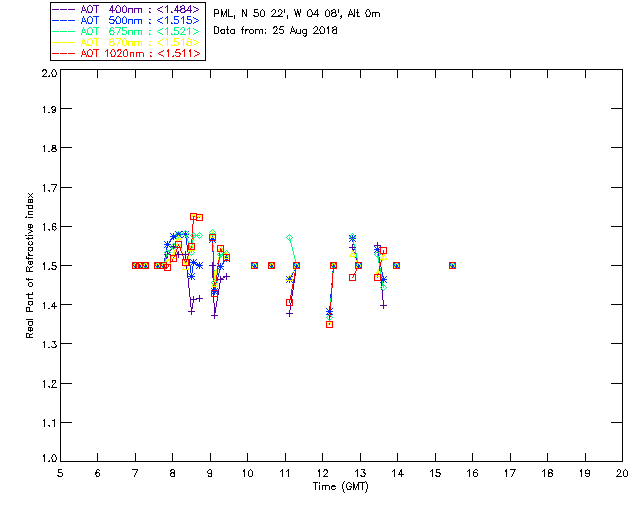
Task: Click the y-axis tick label 1.7
Action: (49, 188)
